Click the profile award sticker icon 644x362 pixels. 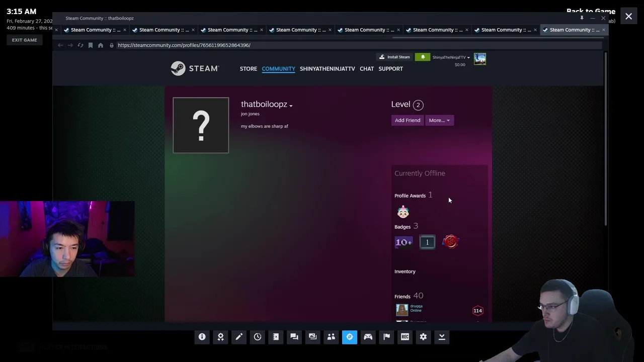coord(403,212)
